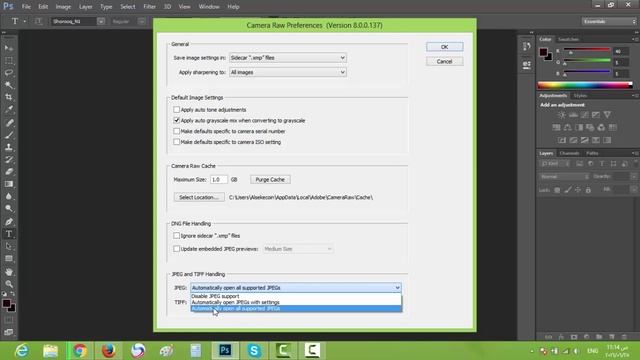Open the Window menu

point(209,7)
